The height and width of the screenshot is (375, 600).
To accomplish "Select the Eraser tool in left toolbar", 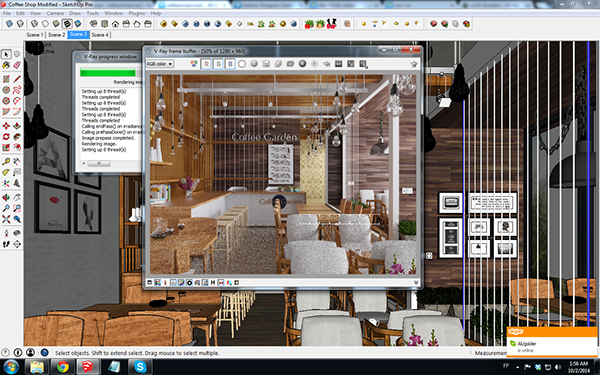I will coord(16,65).
